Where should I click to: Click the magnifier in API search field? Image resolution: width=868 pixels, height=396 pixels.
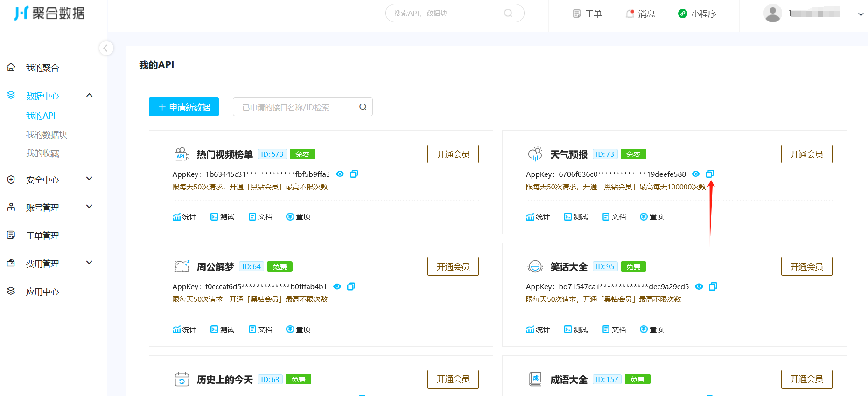(x=363, y=107)
